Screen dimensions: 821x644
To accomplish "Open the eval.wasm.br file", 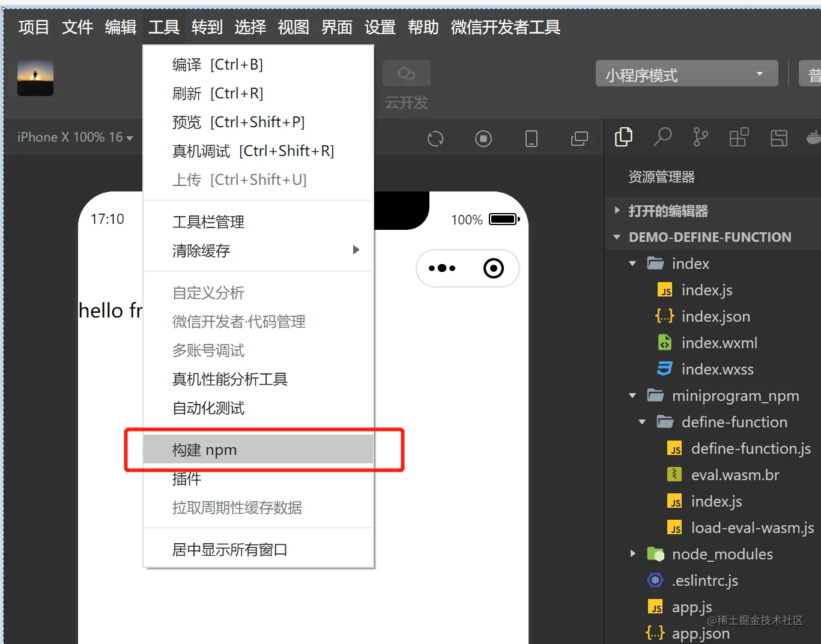I will 713,475.
